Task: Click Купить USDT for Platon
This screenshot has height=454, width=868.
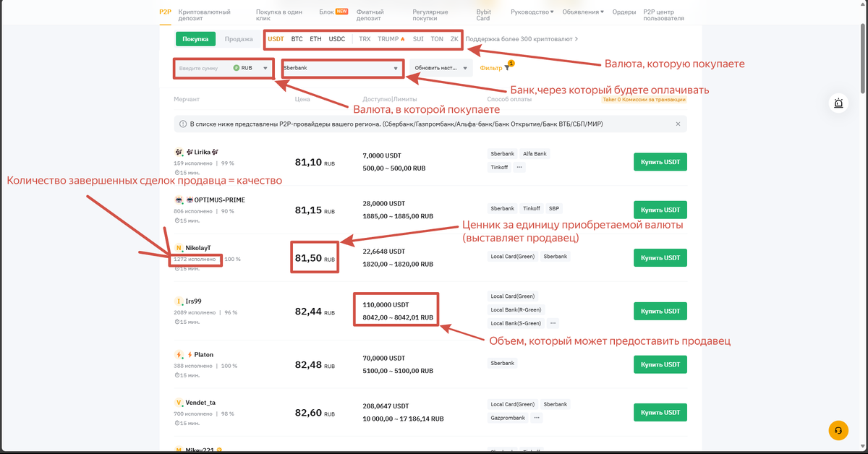Action: pyautogui.click(x=660, y=364)
